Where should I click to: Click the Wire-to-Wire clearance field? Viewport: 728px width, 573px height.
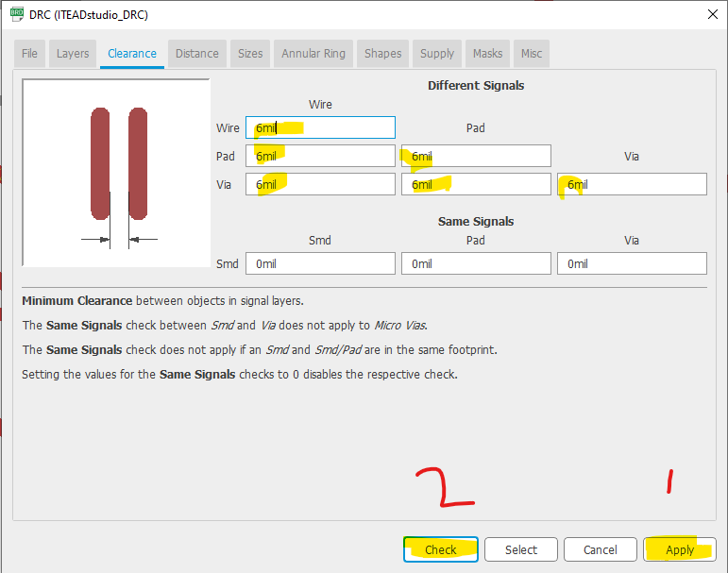[x=320, y=127]
